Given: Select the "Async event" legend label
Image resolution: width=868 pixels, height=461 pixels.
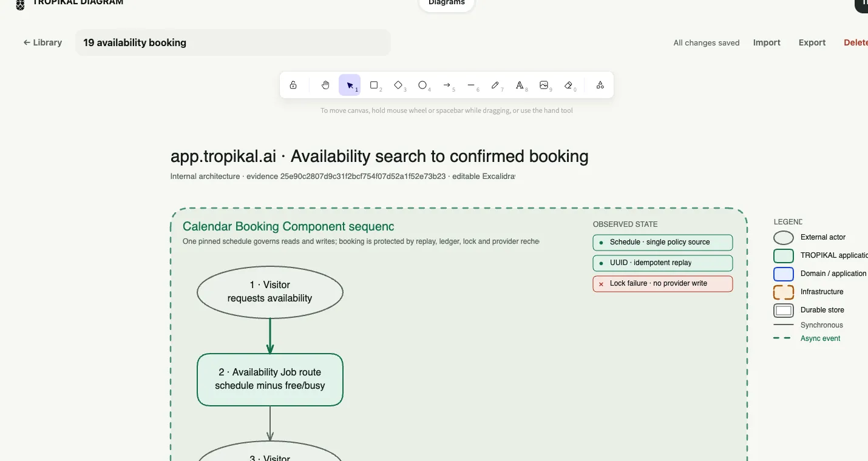Looking at the screenshot, I should click(x=821, y=338).
